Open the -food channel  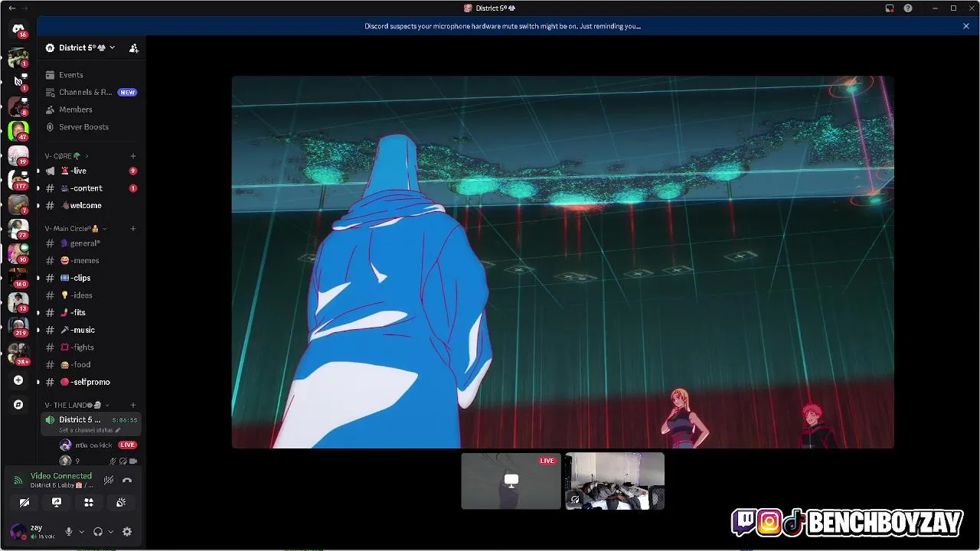(91, 365)
